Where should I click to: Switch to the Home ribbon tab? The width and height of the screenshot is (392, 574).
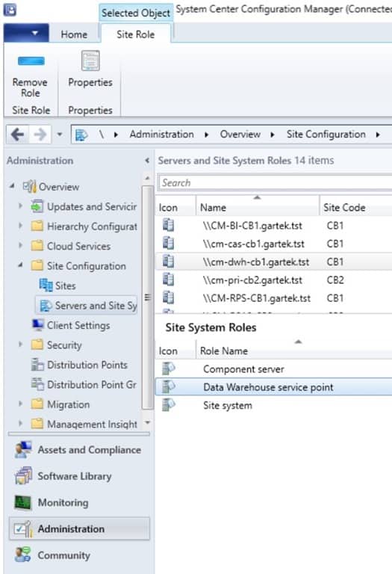point(74,34)
